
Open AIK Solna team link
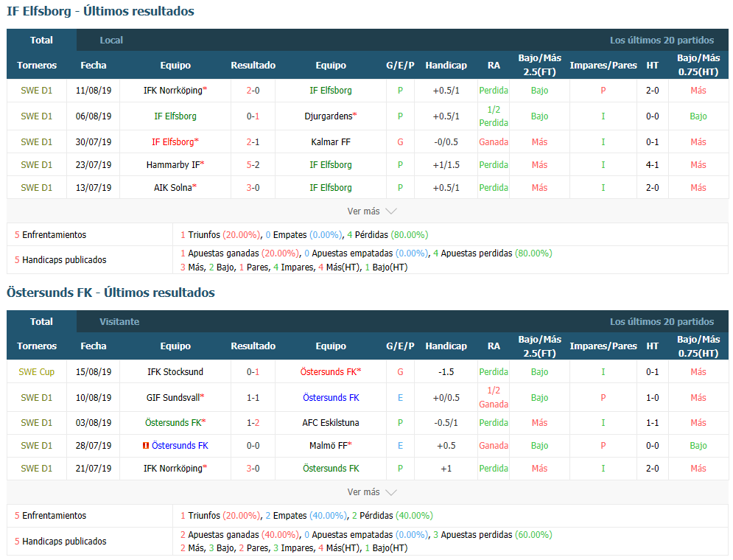coord(175,188)
